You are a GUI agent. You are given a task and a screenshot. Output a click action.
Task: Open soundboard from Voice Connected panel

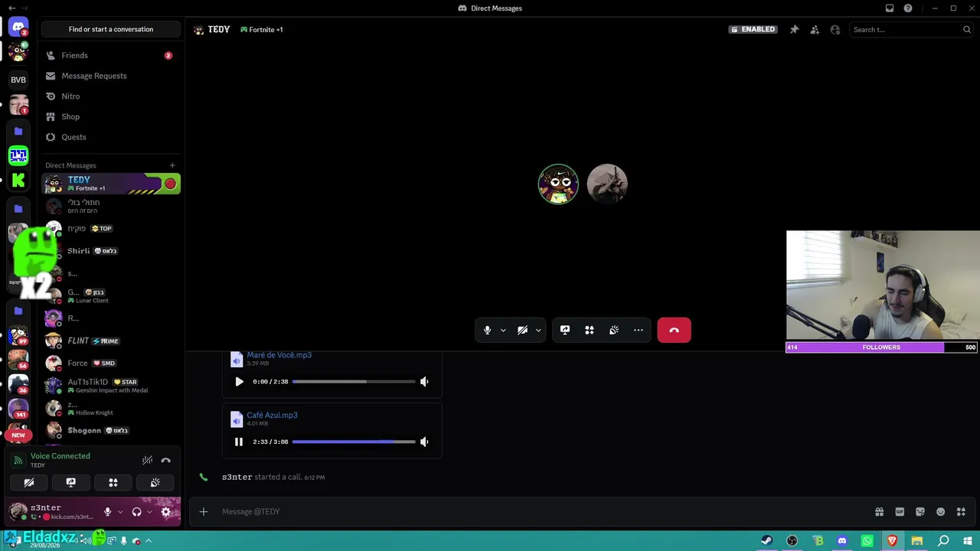[x=155, y=483]
